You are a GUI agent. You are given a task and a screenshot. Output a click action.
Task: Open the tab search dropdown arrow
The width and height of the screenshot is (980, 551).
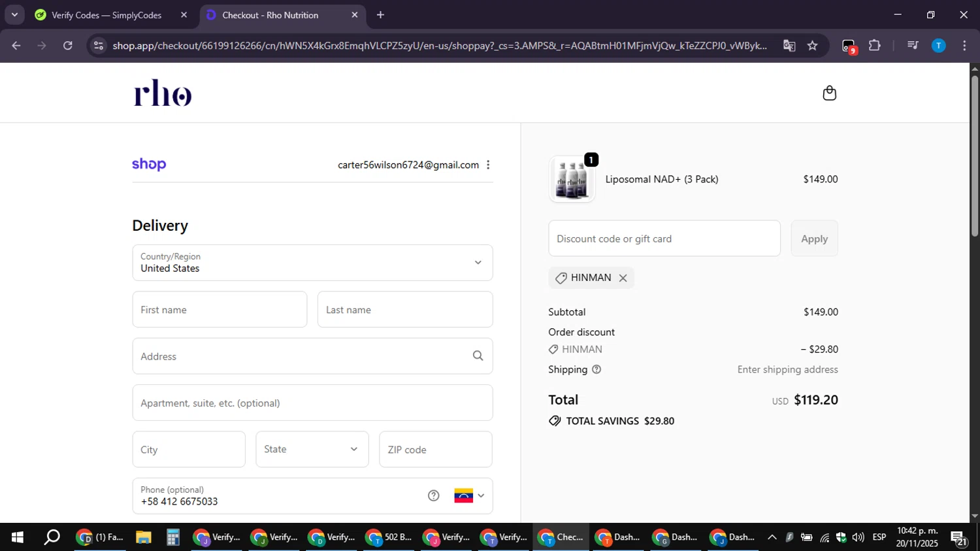pyautogui.click(x=14, y=14)
